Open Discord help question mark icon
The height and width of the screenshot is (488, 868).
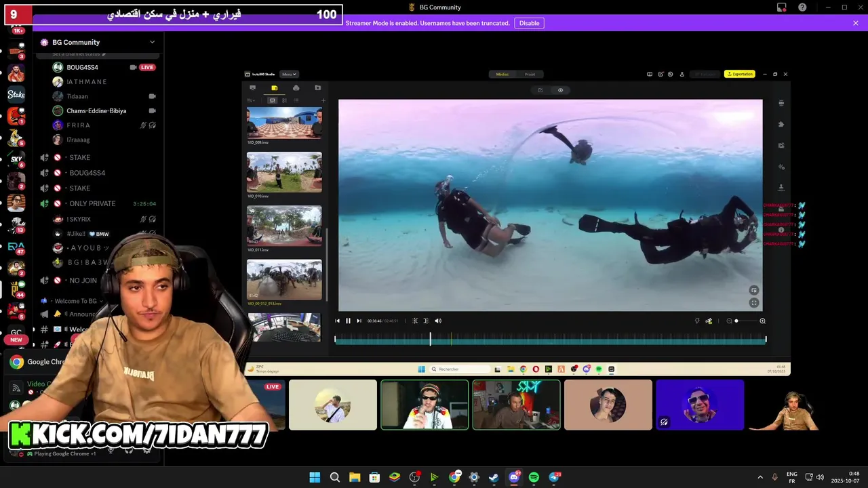coord(803,7)
